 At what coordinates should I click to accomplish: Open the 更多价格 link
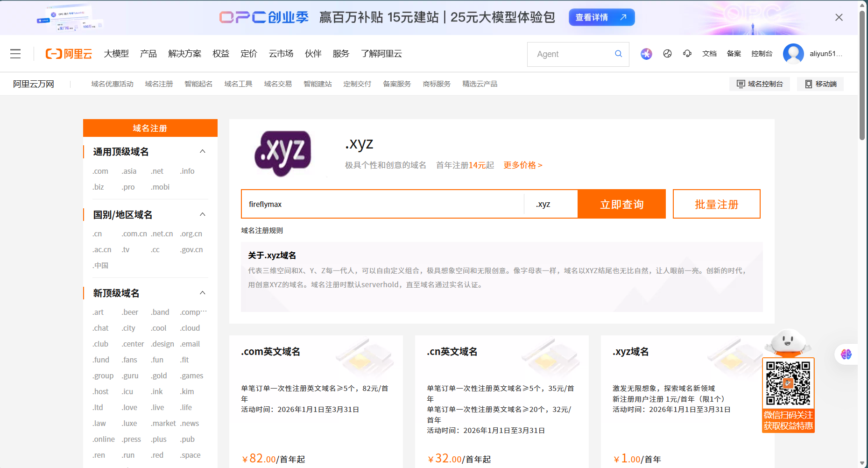[x=523, y=165]
